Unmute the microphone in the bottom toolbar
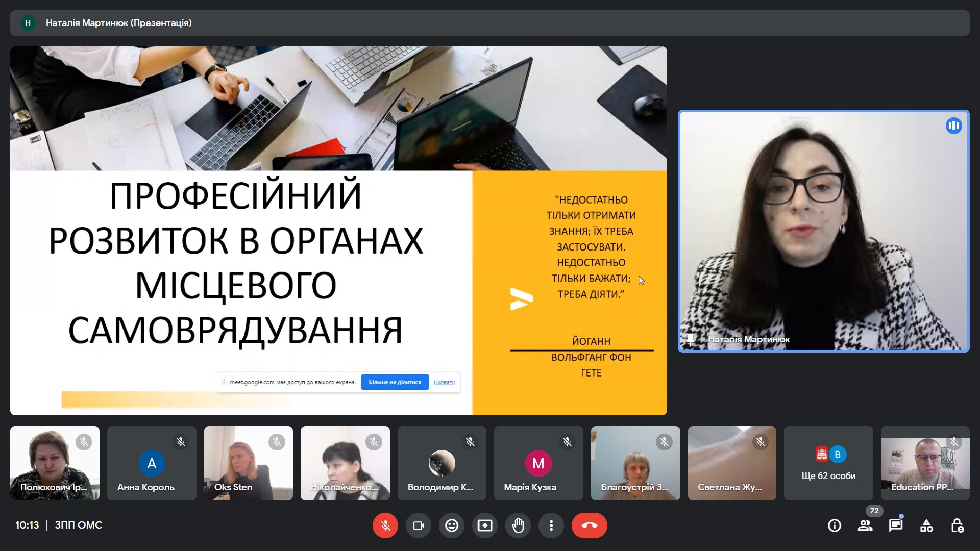This screenshot has width=980, height=551. click(385, 525)
